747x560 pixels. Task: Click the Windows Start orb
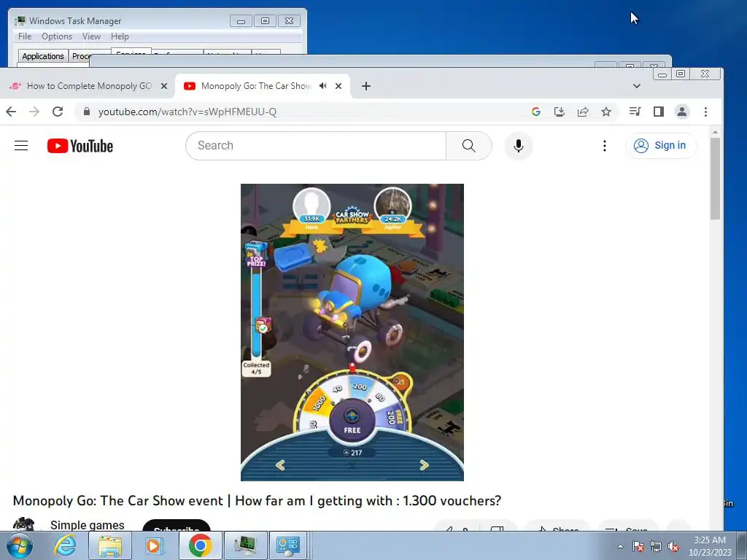coord(20,545)
